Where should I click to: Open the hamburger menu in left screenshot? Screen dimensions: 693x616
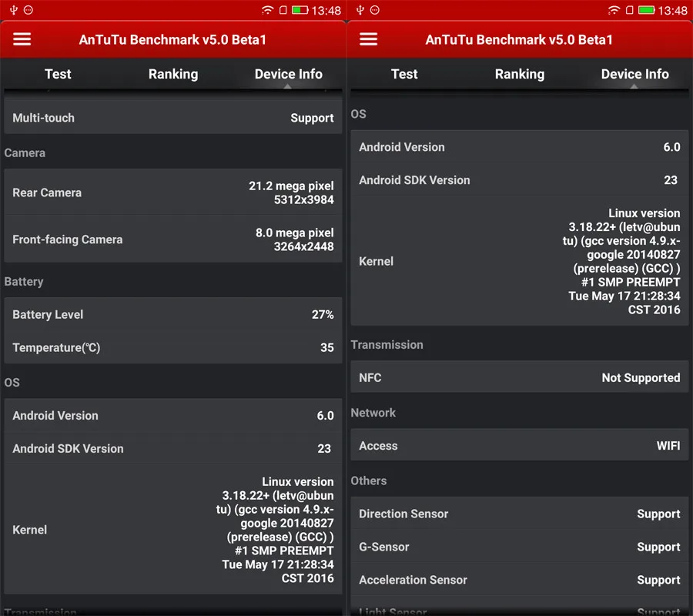22,39
